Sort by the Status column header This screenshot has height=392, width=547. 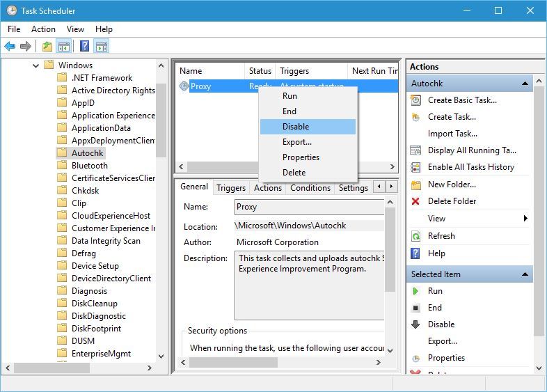coord(260,71)
